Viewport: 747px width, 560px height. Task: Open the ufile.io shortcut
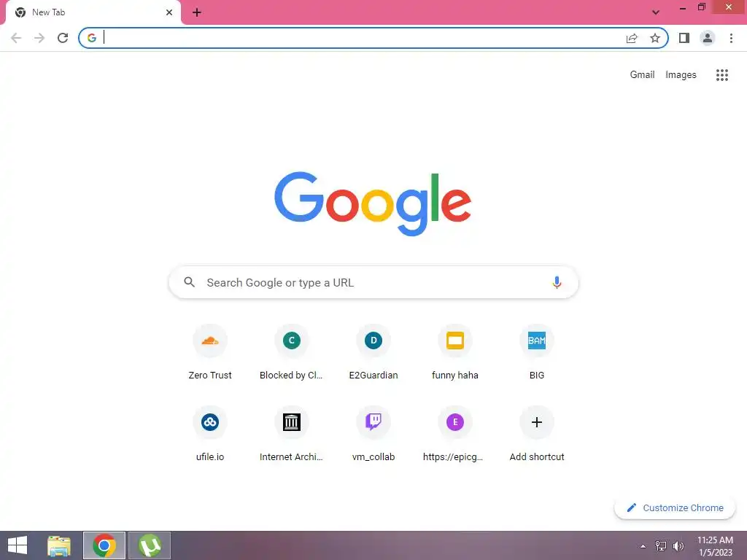click(210, 435)
